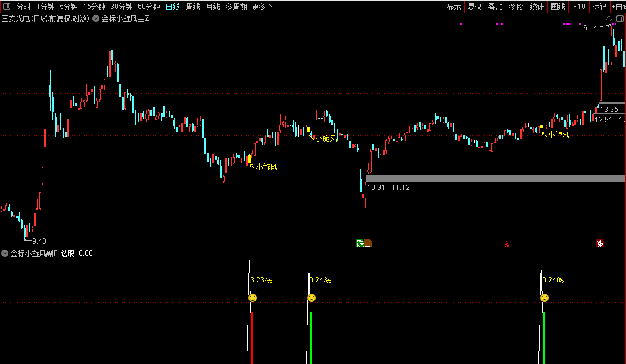Screen dimensions: 626x364
Task: Click the 金标小旋风副F indicator name
Action: click(x=34, y=253)
